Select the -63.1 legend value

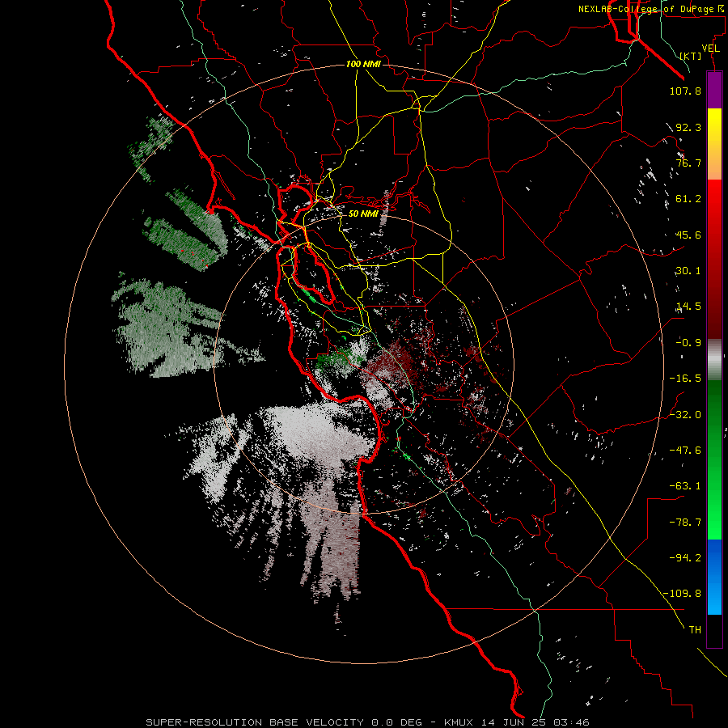point(685,486)
